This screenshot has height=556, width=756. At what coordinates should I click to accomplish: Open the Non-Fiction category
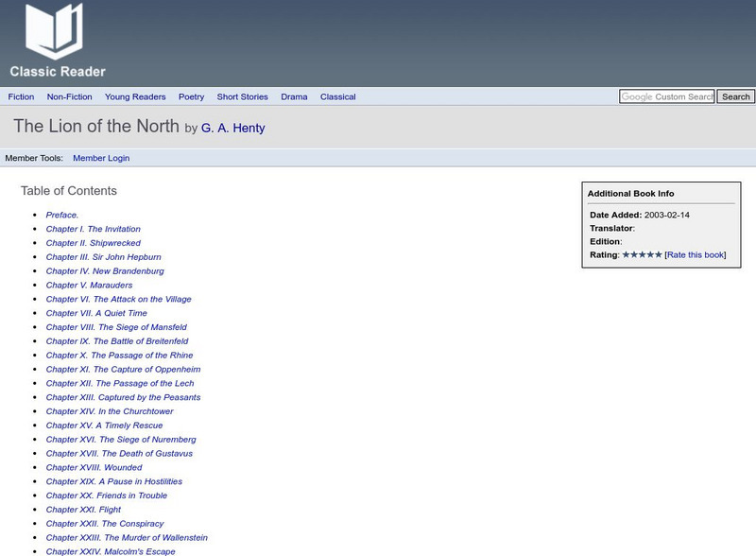pos(69,96)
